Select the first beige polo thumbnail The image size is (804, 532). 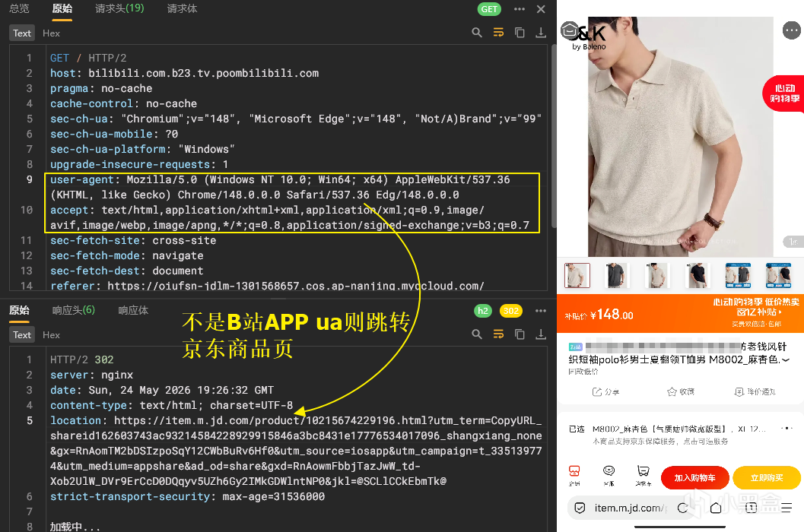577,276
